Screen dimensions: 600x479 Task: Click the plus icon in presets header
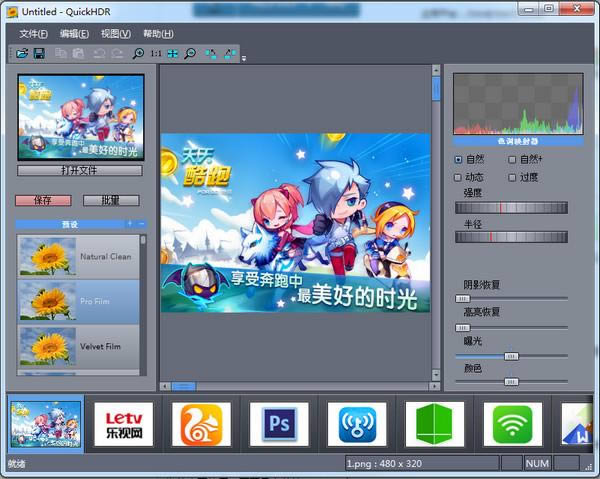tap(130, 223)
